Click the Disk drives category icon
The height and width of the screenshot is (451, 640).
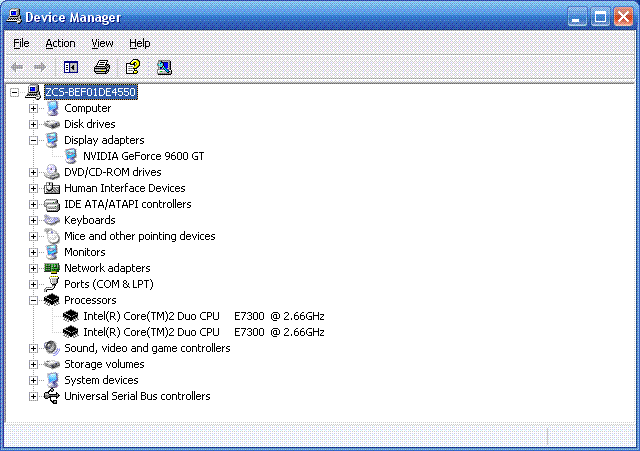(52, 124)
